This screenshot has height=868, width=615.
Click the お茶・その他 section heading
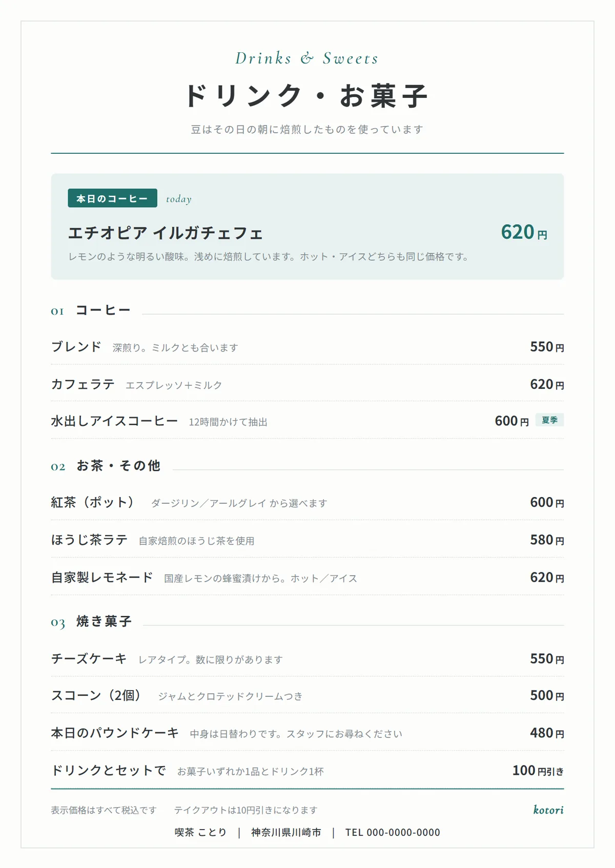click(118, 465)
